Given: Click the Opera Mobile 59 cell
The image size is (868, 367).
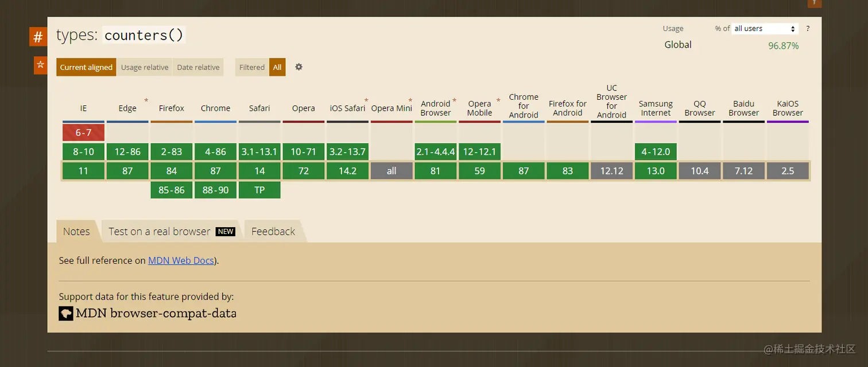Looking at the screenshot, I should pyautogui.click(x=479, y=171).
